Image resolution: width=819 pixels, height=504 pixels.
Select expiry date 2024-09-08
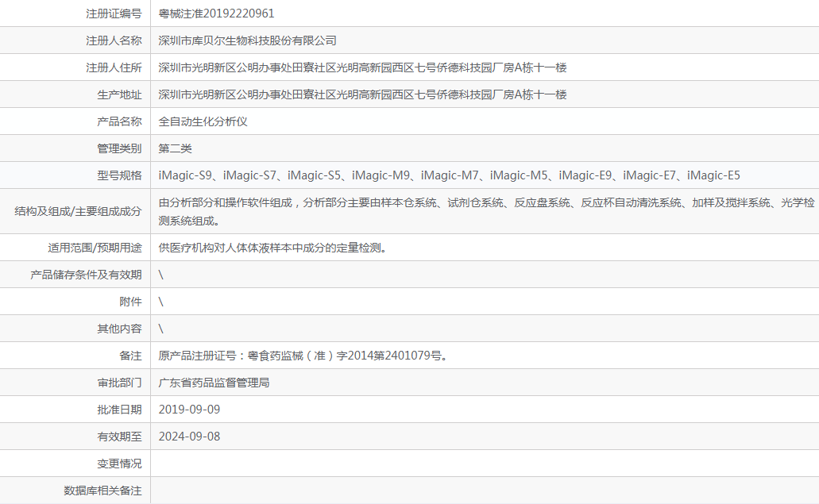coord(189,437)
